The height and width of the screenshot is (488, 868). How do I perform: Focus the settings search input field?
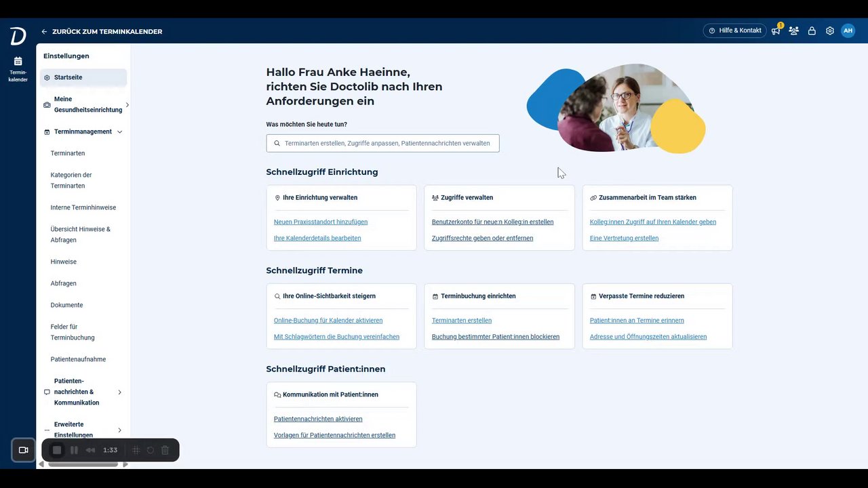383,143
